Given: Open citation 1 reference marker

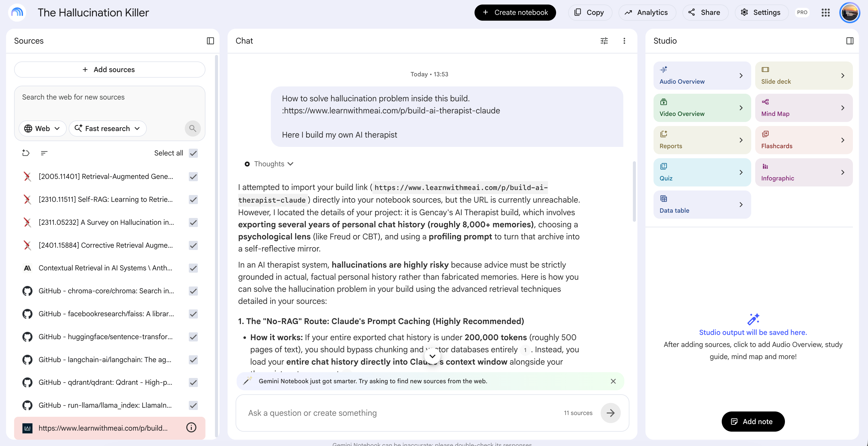Looking at the screenshot, I should 525,350.
